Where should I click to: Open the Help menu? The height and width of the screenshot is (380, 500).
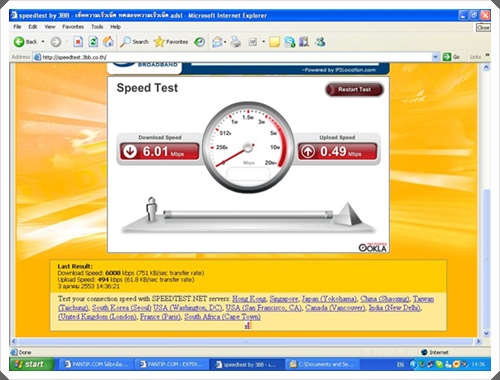pyautogui.click(x=115, y=27)
